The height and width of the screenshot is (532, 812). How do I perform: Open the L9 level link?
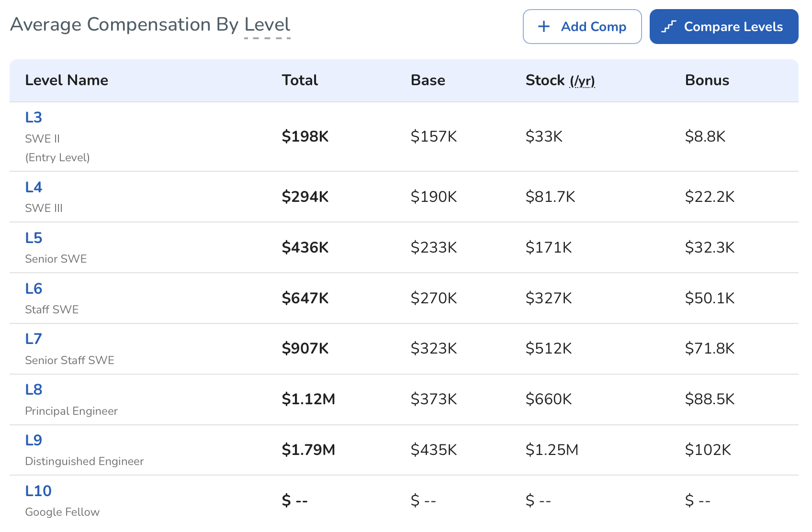34,440
